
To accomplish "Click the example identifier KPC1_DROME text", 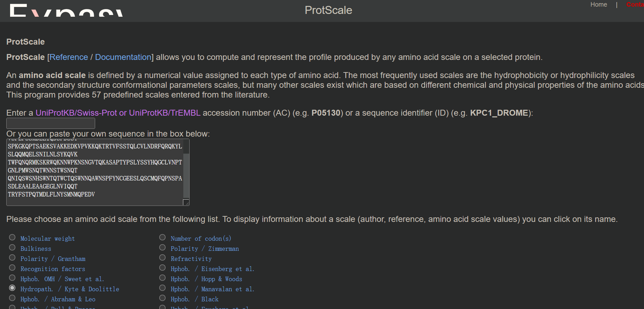I will coord(499,113).
